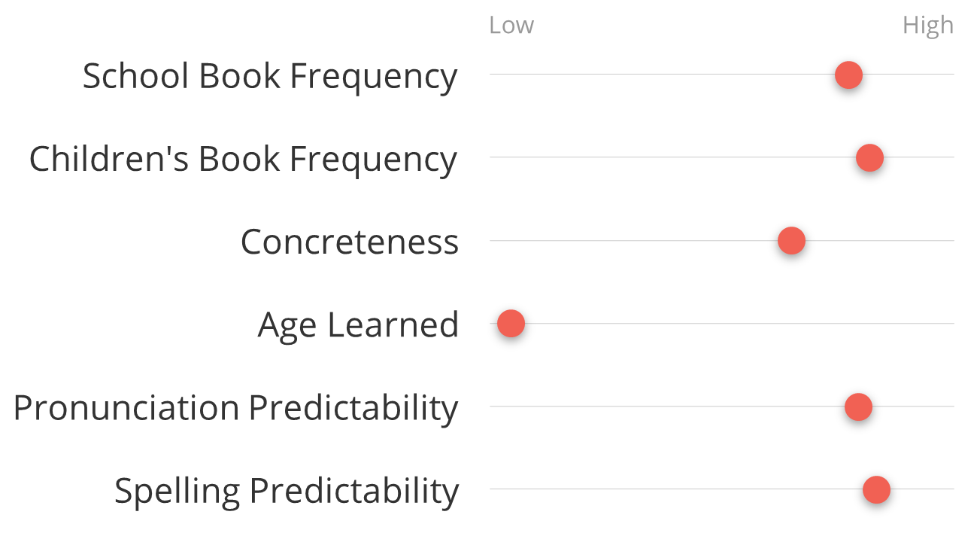Click the School Book Frequency label

point(270,77)
